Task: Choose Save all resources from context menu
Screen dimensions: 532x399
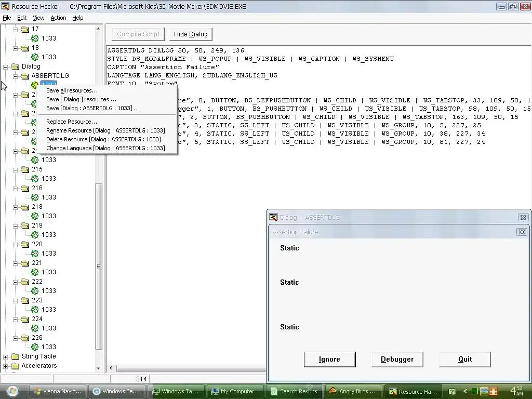Action: (x=72, y=90)
